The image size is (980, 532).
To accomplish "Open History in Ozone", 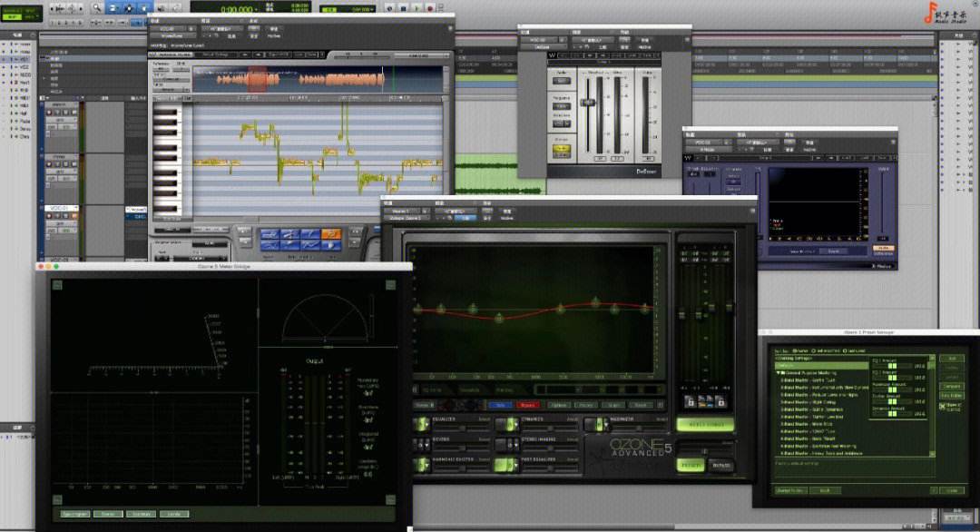I will pyautogui.click(x=586, y=405).
